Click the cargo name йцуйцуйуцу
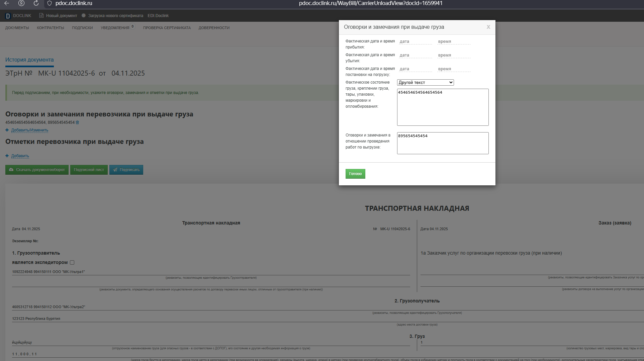This screenshot has height=361, width=644. point(22,342)
